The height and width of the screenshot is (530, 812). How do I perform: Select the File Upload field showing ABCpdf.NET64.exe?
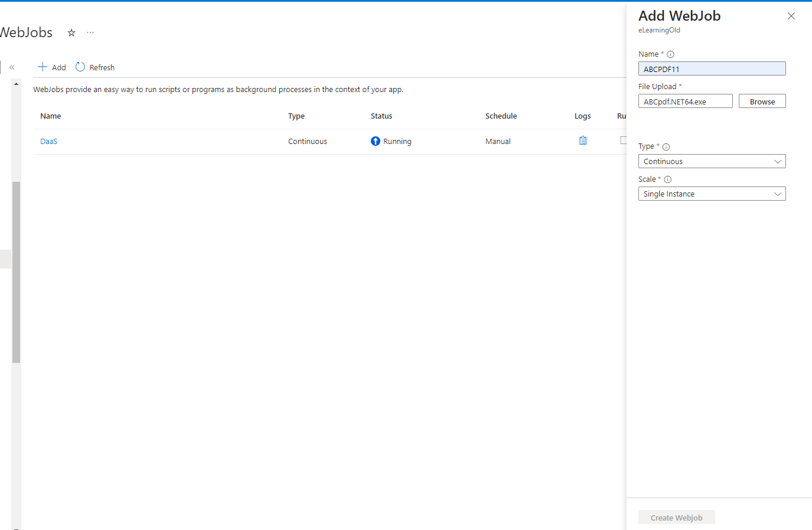tap(685, 100)
